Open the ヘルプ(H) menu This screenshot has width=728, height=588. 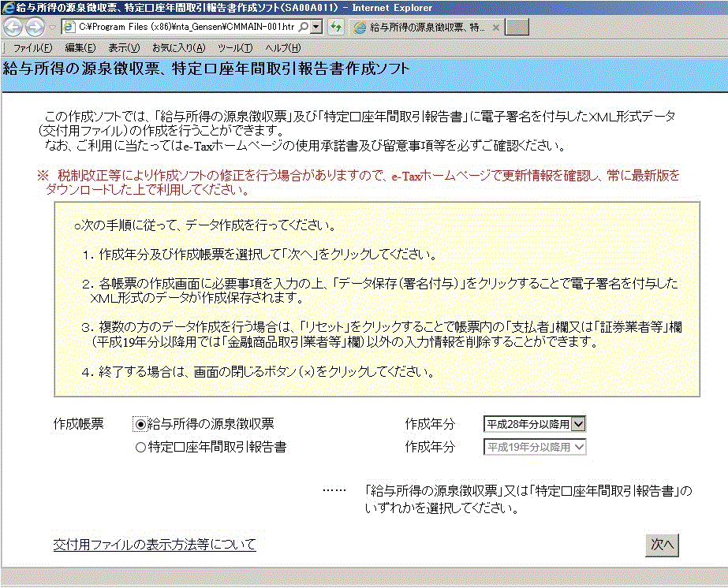pos(282,48)
